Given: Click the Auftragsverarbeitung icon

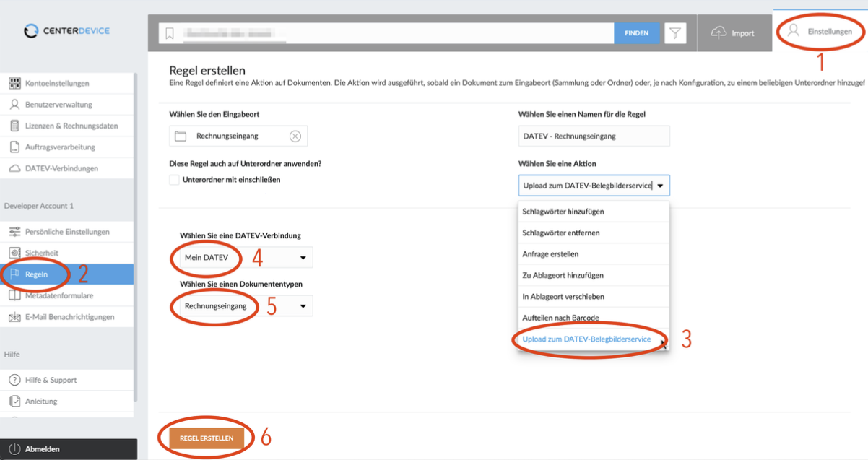Looking at the screenshot, I should [x=14, y=147].
